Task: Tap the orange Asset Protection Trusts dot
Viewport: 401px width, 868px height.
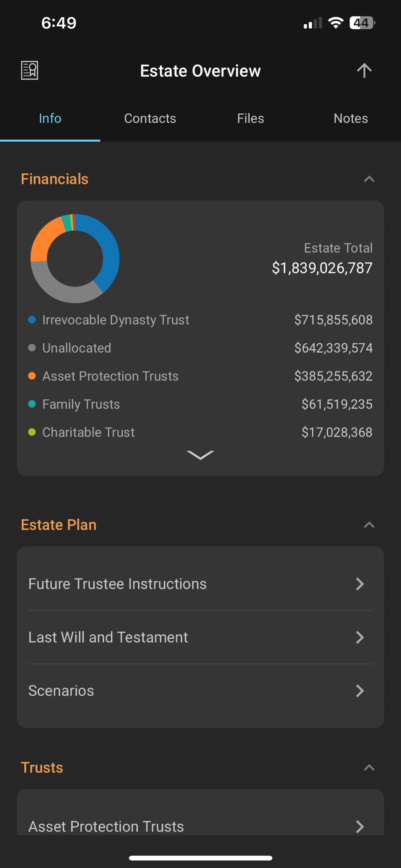Action: pos(32,376)
